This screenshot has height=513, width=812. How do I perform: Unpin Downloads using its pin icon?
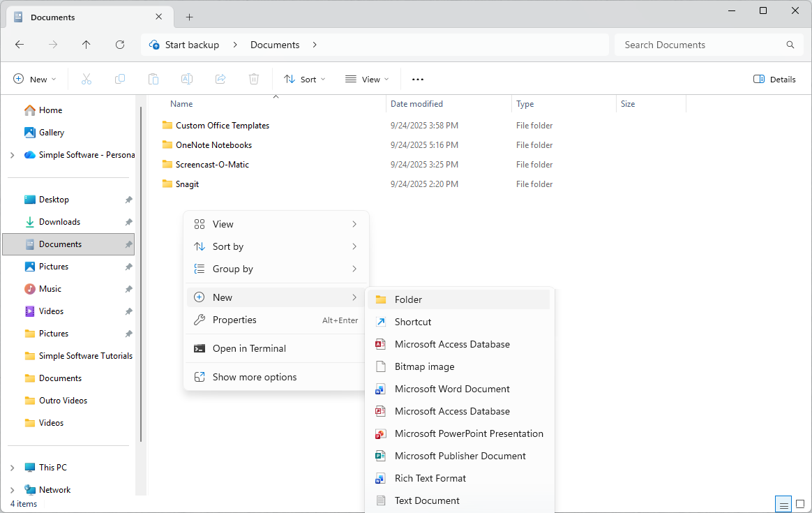128,222
